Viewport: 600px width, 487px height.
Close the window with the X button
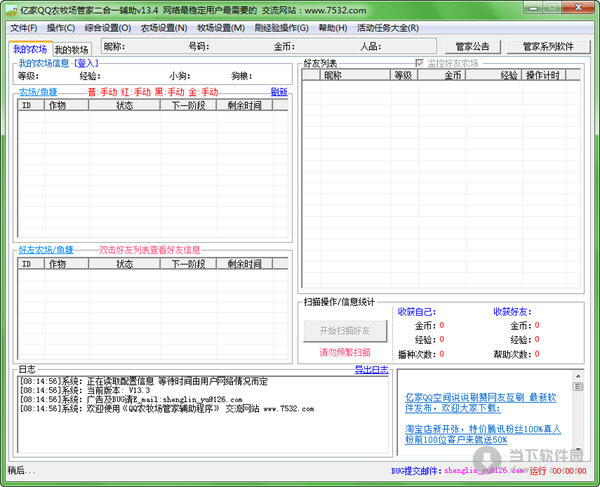[579, 7]
